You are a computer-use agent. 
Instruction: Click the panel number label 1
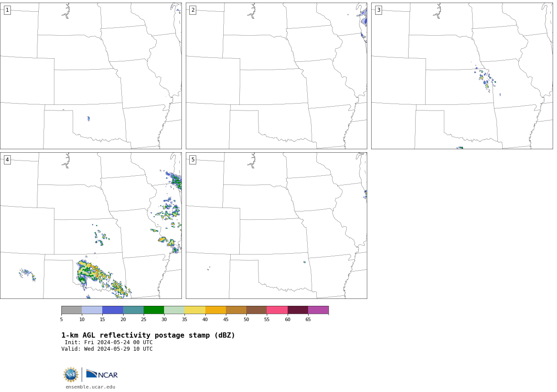tap(7, 10)
